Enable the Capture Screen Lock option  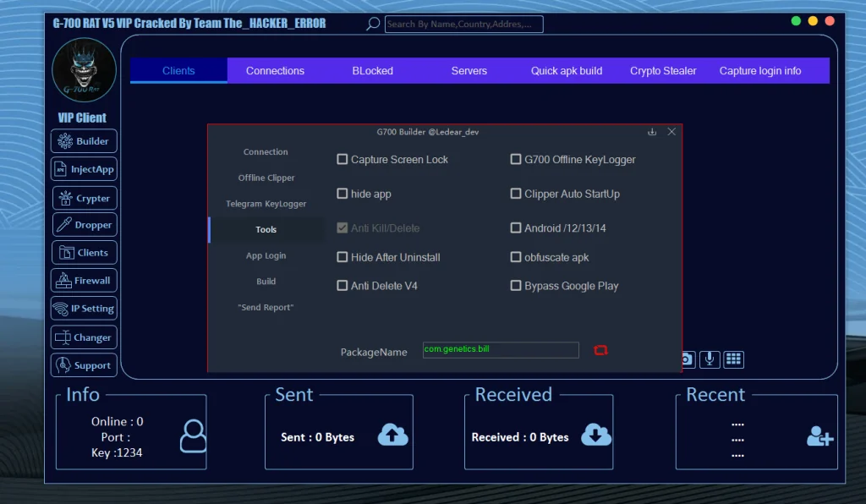click(x=343, y=159)
